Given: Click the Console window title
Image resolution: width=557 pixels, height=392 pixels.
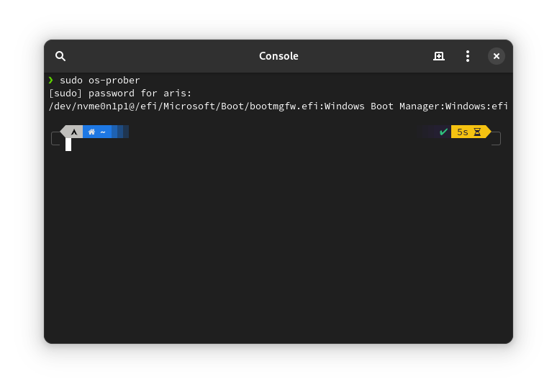Looking at the screenshot, I should (x=278, y=56).
